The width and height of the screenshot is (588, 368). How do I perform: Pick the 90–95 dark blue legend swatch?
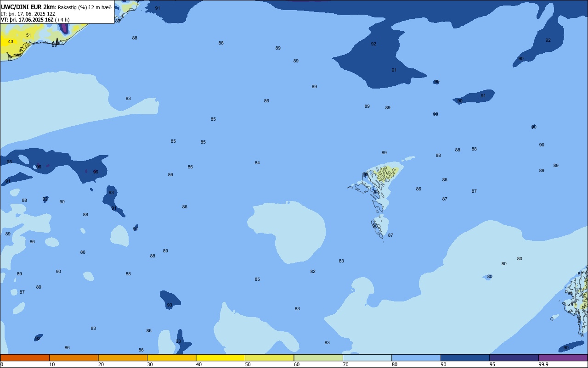pos(465,357)
